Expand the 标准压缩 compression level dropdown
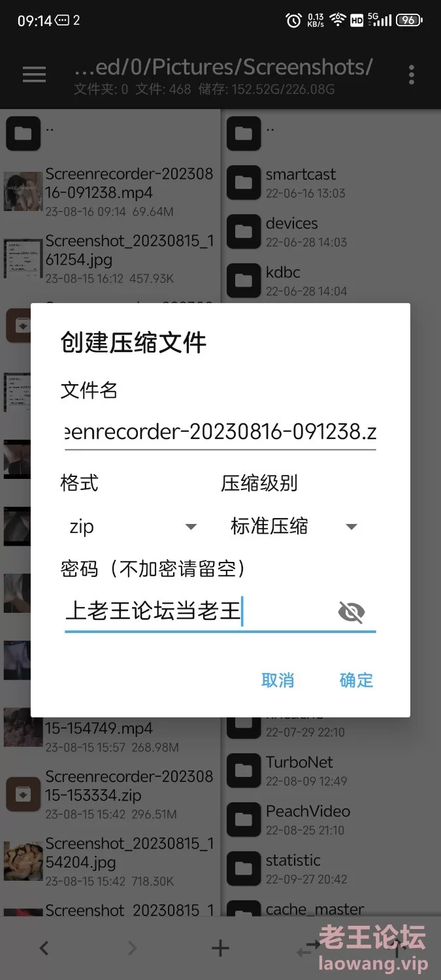The height and width of the screenshot is (980, 441). pyautogui.click(x=294, y=527)
